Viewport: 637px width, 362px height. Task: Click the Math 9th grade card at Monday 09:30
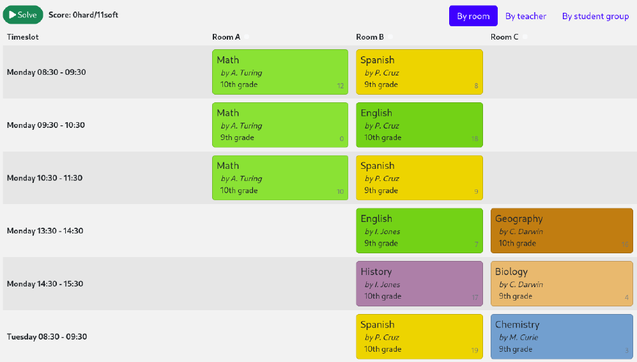click(280, 125)
